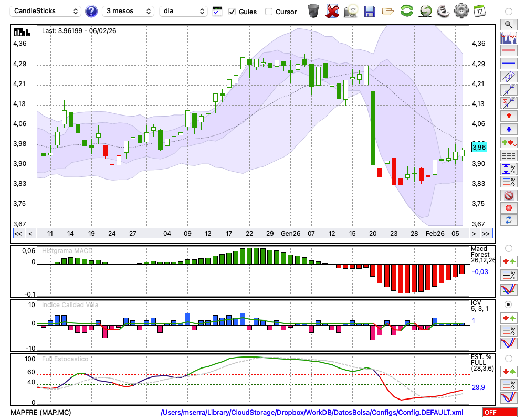Click the ICV panel lines percent icon

pyautogui.click(x=509, y=331)
